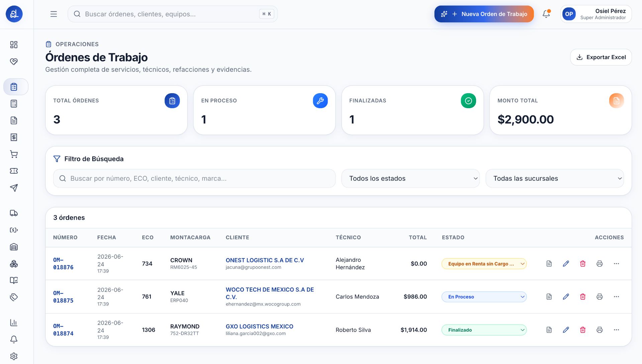Image resolution: width=642 pixels, height=364 pixels.
Task: Click the Exportar Excel button
Action: click(x=601, y=57)
